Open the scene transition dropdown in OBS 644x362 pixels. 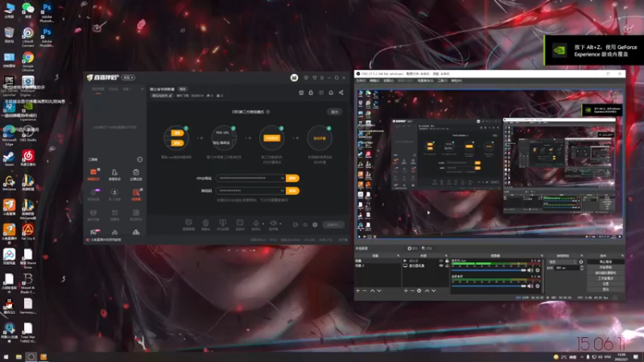pos(563,262)
